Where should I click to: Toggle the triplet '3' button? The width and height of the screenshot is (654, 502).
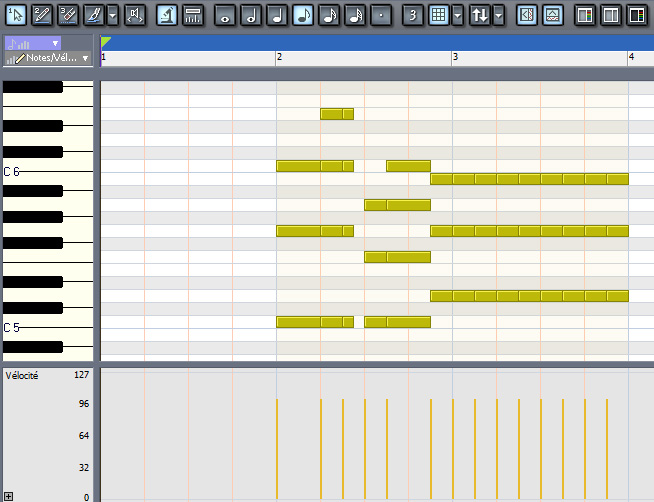(x=413, y=15)
